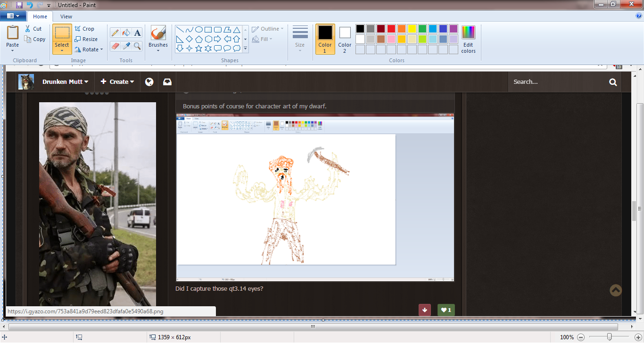644x343 pixels.
Task: Choose the Six-point star shape
Action: [208, 48]
